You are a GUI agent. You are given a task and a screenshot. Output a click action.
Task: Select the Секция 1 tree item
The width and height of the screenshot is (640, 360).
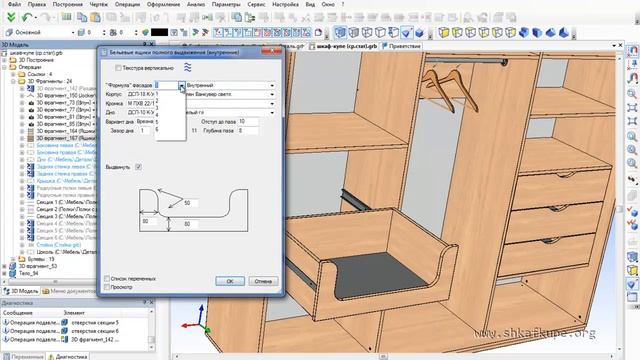(x=66, y=202)
